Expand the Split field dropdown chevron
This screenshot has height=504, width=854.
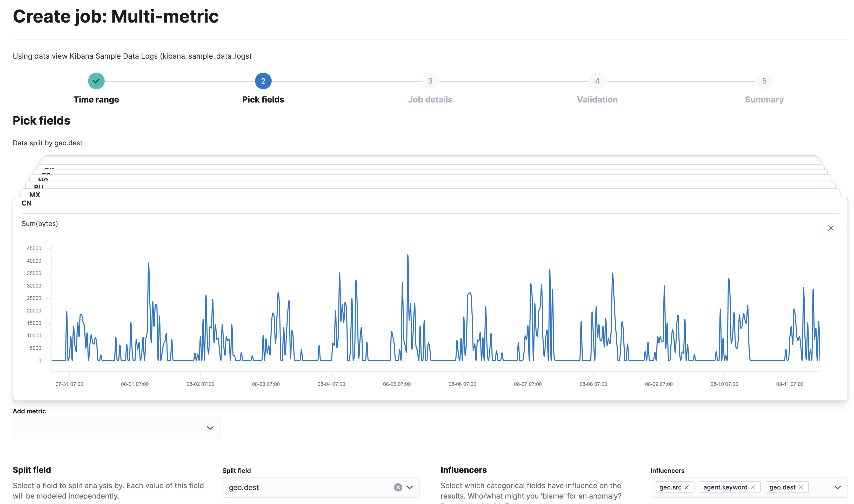(410, 487)
